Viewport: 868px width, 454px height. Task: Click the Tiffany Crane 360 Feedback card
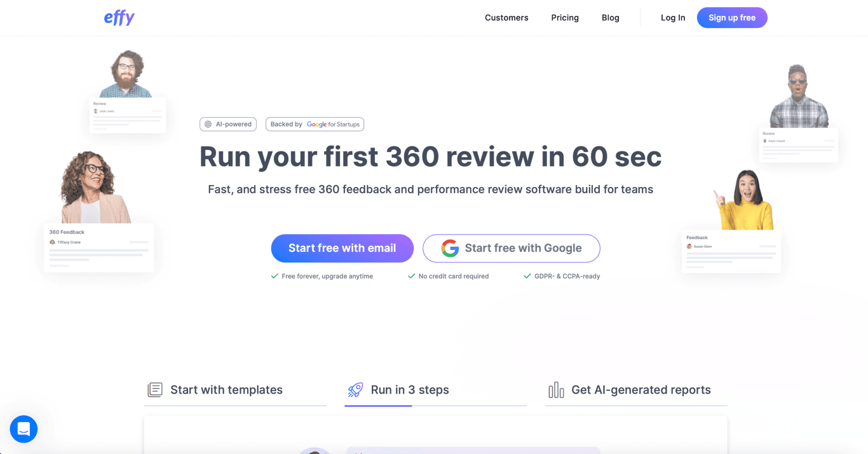(98, 247)
